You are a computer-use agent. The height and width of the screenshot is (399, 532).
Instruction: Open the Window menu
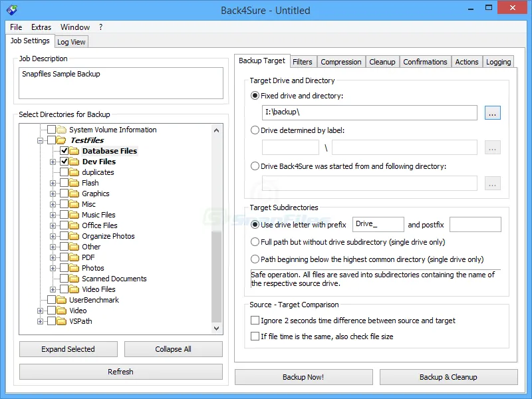point(75,27)
